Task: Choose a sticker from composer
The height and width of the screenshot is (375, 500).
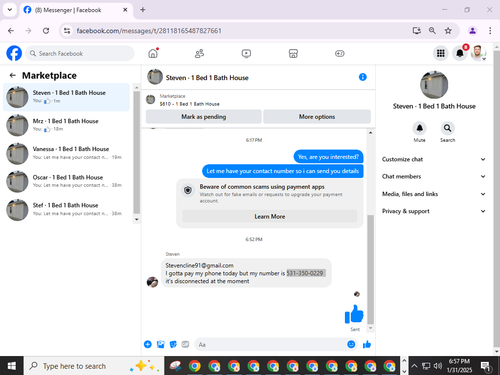Action: (x=173, y=344)
